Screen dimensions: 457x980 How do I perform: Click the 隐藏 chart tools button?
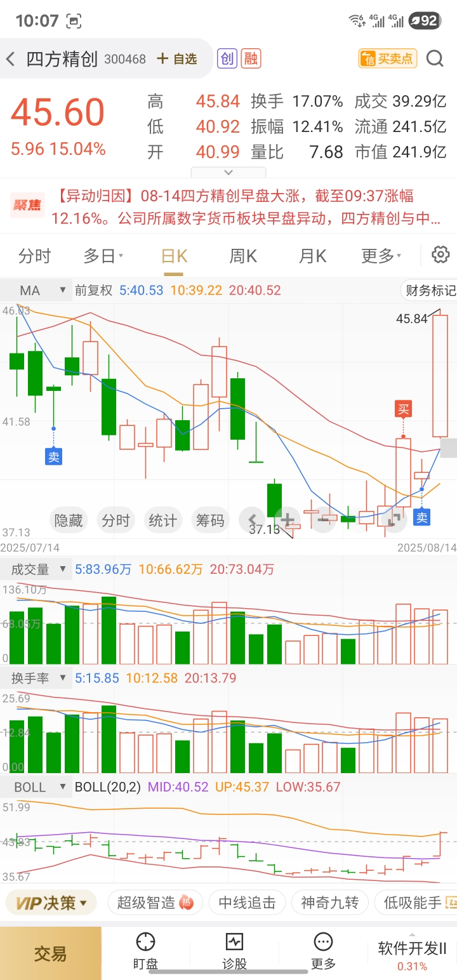[x=69, y=520]
